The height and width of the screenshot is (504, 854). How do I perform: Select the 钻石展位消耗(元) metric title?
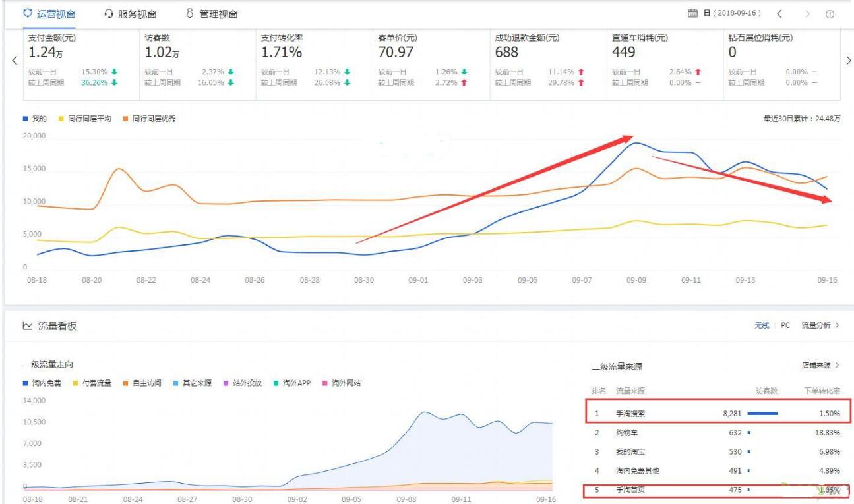tap(760, 38)
